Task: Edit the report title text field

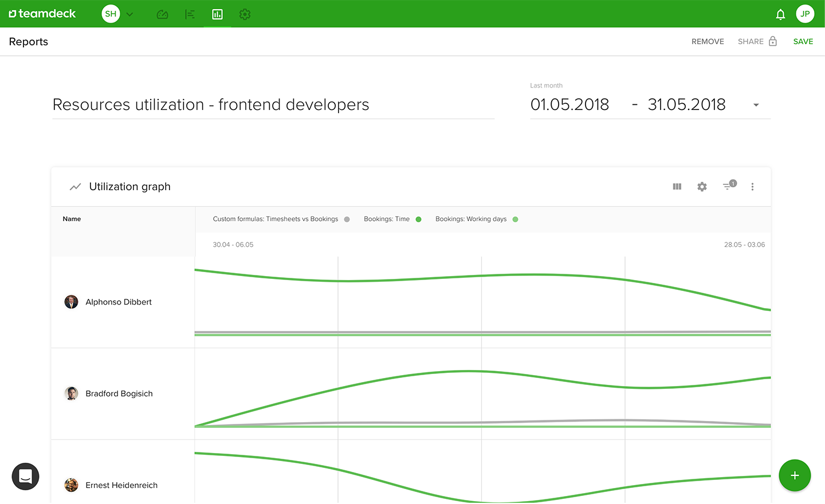Action: click(x=273, y=105)
